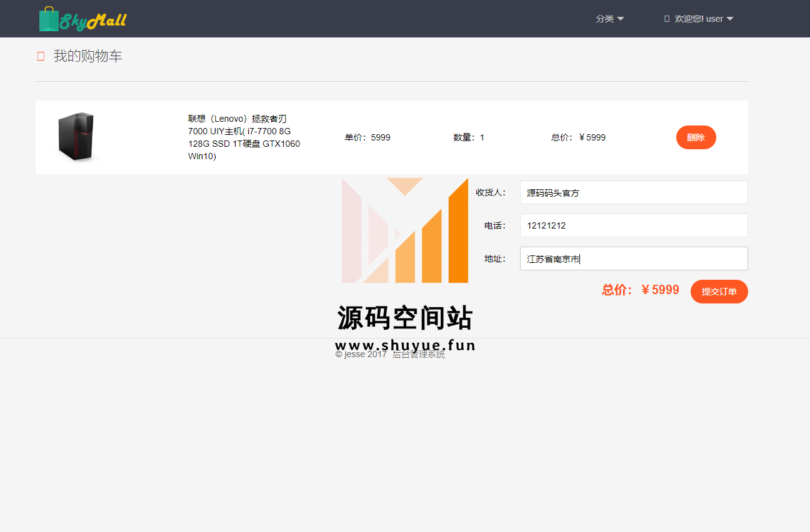Click the item row 总价：￥5999 text
This screenshot has height=532, width=810.
tap(578, 137)
